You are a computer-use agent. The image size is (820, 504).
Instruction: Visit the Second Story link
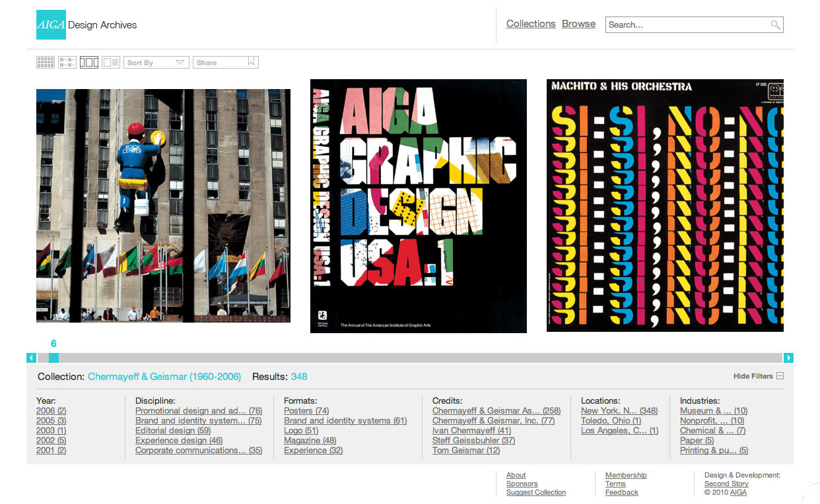[726, 484]
